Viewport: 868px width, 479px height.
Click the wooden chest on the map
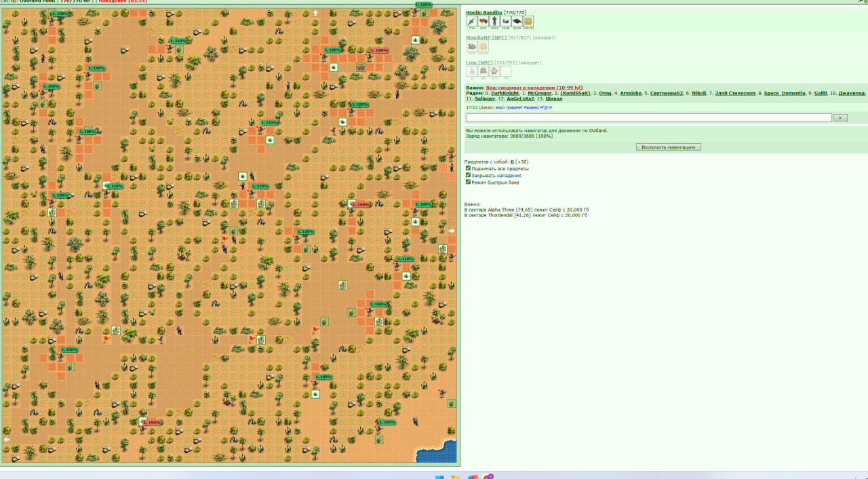tap(361, 66)
